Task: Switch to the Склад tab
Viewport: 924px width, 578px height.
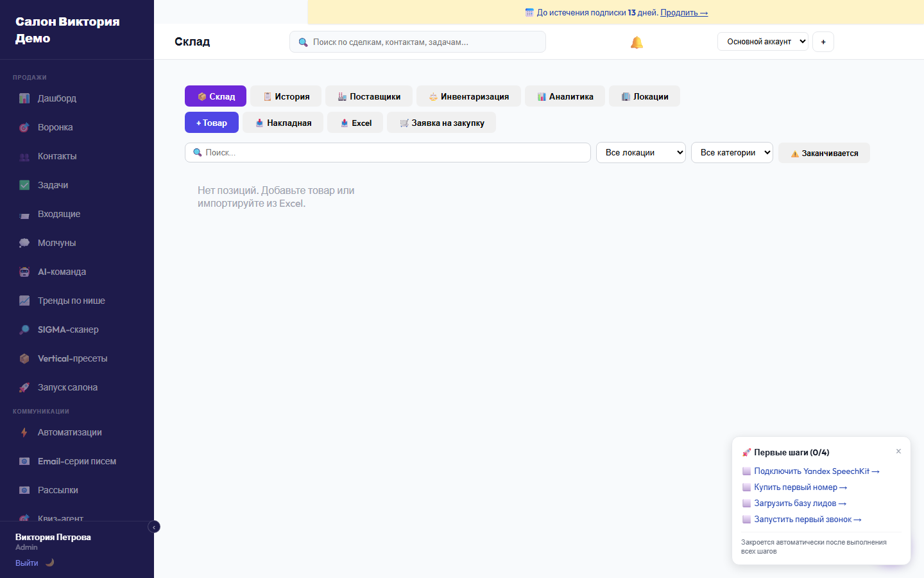Action: [x=216, y=96]
